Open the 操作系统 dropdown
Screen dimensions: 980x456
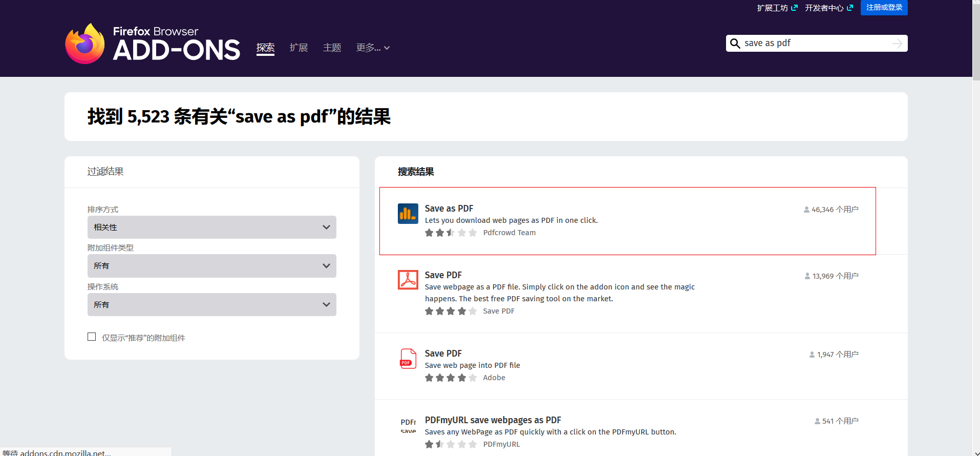[212, 304]
